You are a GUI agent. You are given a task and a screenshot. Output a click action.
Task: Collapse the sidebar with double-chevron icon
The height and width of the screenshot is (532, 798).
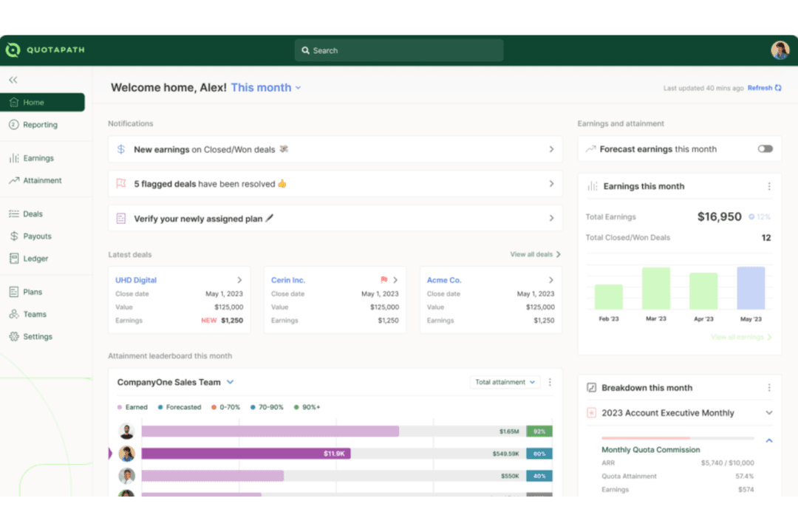(x=13, y=80)
